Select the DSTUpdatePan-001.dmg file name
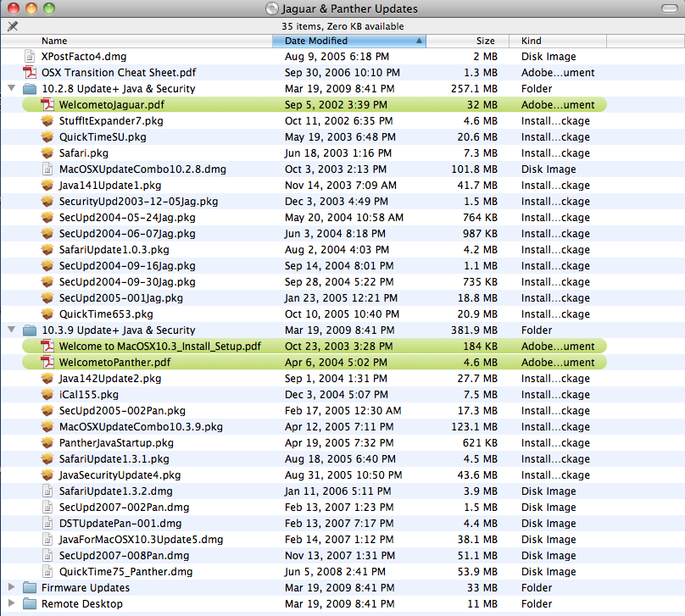 coord(120,524)
